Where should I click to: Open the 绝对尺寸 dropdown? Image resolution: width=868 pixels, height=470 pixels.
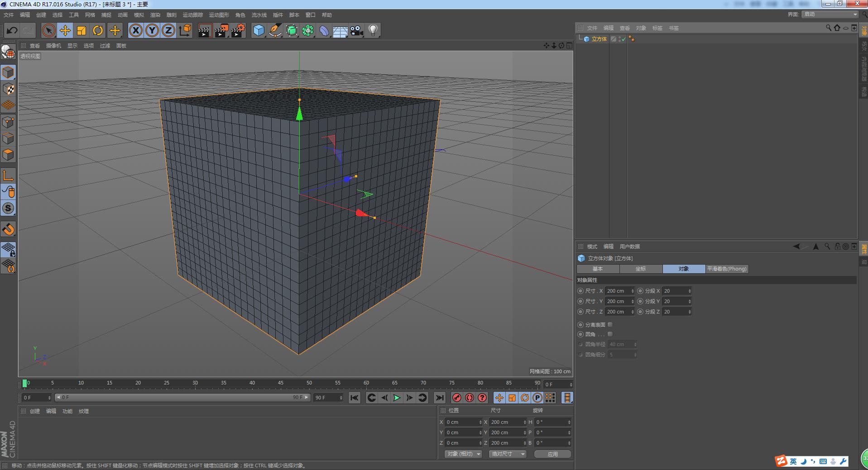[507, 454]
